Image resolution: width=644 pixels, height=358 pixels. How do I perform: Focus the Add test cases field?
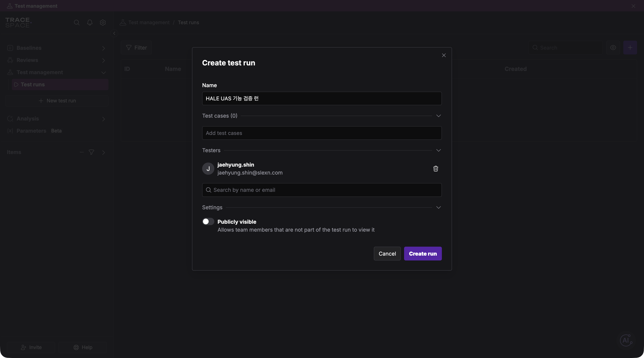coord(322,133)
